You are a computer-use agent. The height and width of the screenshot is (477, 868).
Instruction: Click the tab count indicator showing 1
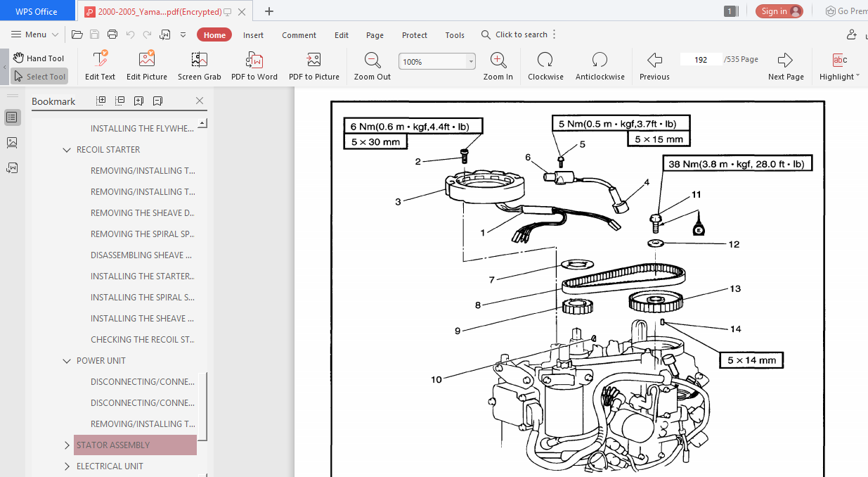click(730, 11)
